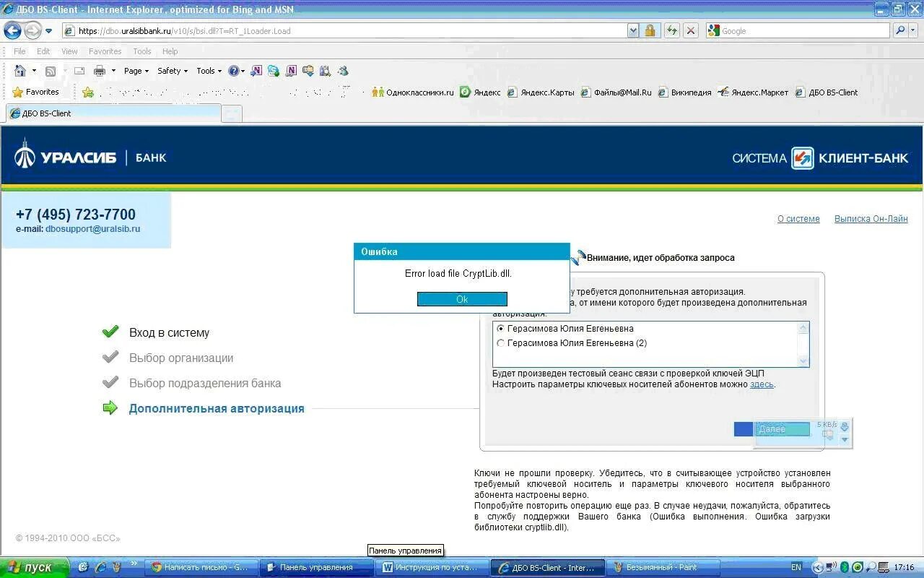924x578 pixels.
Task: Click the user list scrollbar up arrow
Action: tap(803, 328)
